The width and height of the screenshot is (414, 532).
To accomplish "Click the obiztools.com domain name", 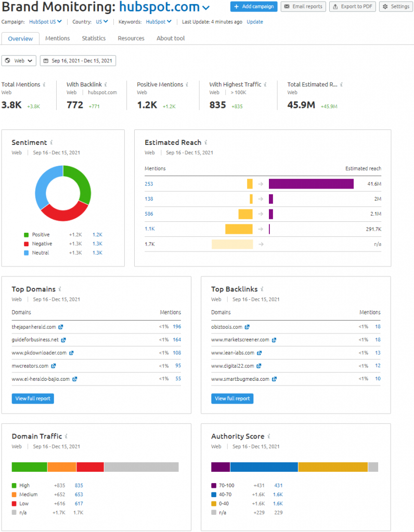I will (227, 327).
